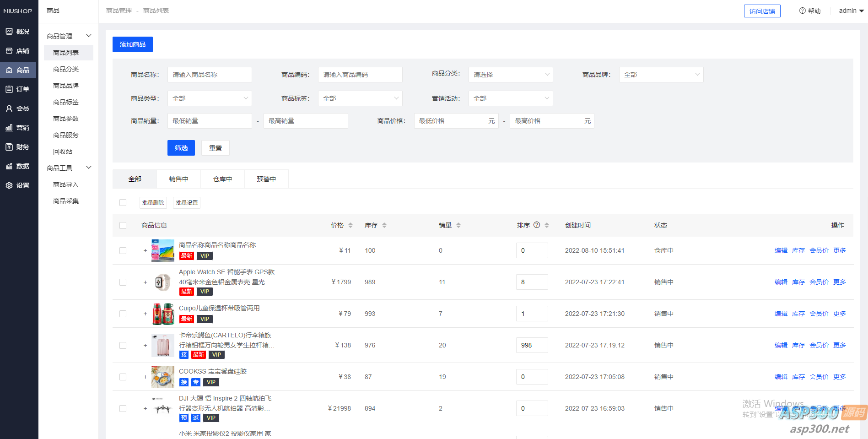The image size is (868, 439).
Task: Click inside the 商品名称 search input
Action: [210, 74]
